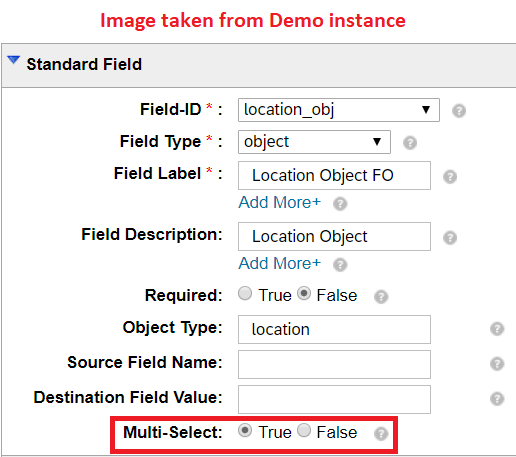Click the Source Field Name input
Screen dimensions: 516x457
click(334, 364)
